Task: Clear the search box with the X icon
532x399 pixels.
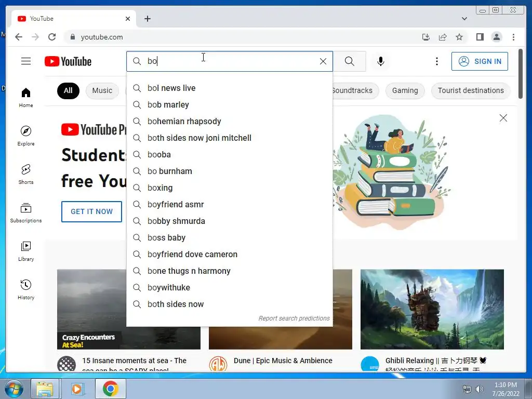Action: [323, 61]
